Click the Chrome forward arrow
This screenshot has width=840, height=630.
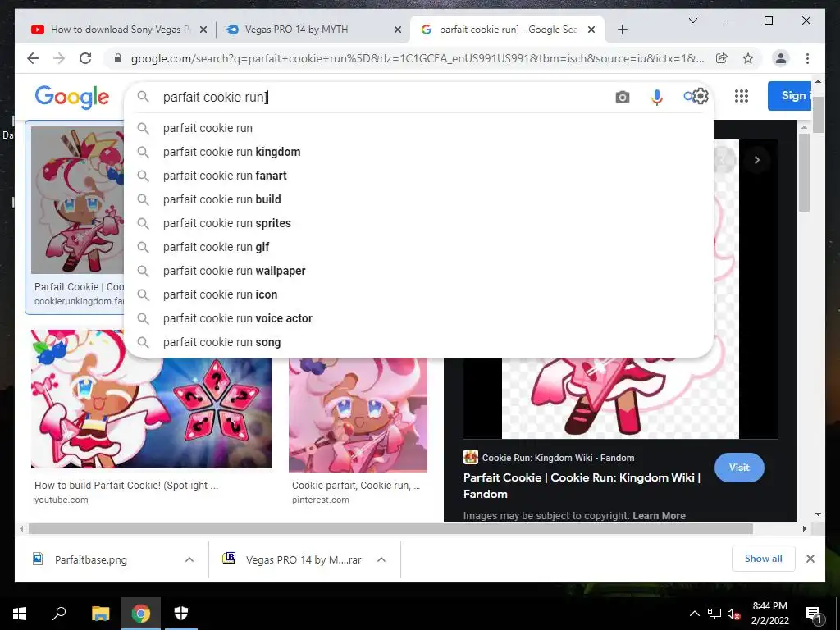pos(59,58)
